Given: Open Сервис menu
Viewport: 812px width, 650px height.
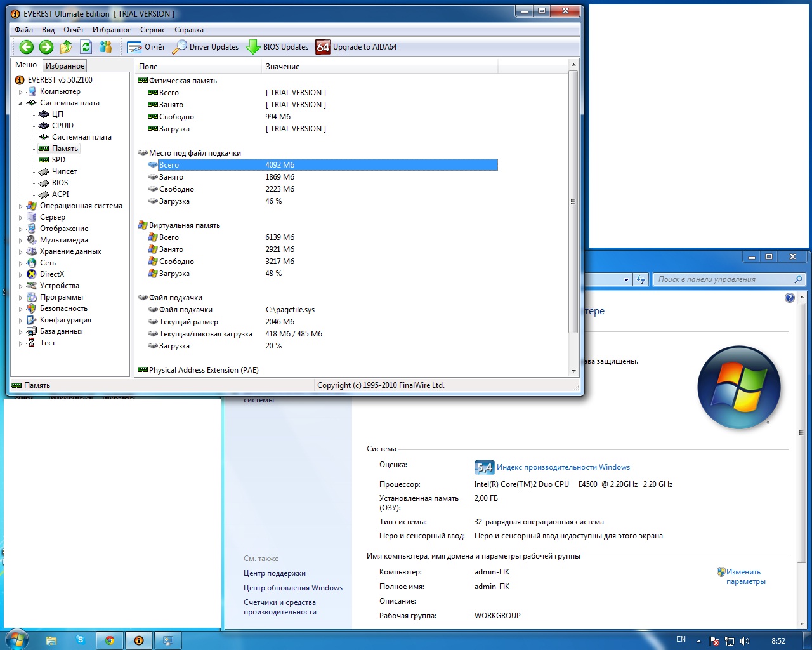Looking at the screenshot, I should point(153,30).
